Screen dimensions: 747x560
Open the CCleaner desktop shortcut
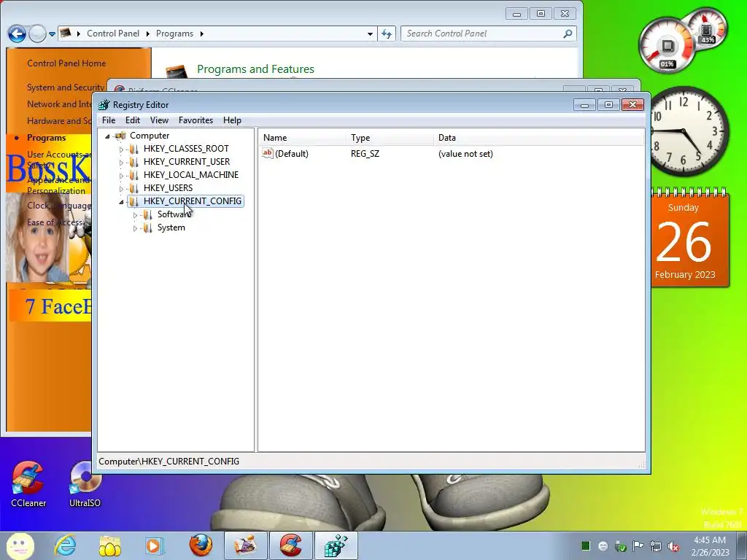coord(28,484)
